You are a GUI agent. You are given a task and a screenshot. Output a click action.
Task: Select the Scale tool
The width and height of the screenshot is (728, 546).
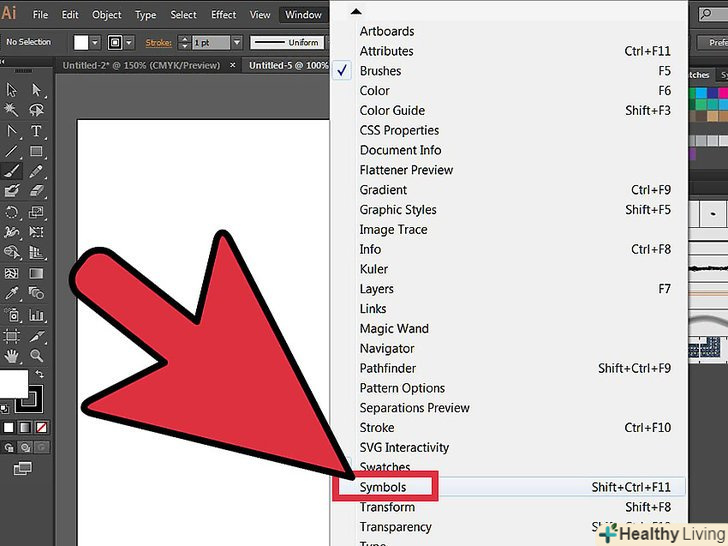(x=36, y=213)
